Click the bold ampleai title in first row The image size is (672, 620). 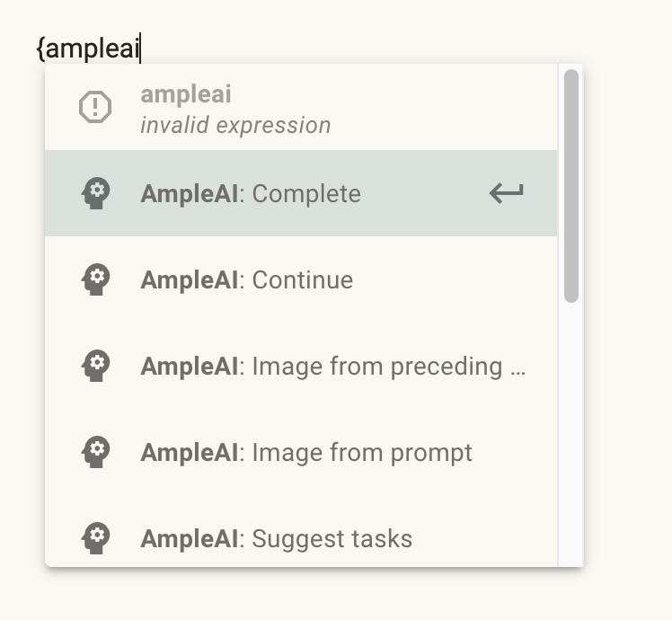(x=186, y=94)
